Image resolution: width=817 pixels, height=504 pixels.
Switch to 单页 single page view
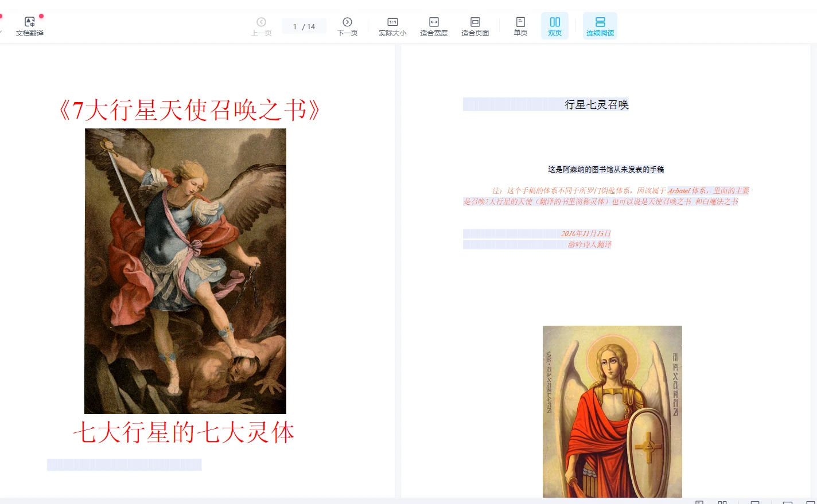[520, 26]
